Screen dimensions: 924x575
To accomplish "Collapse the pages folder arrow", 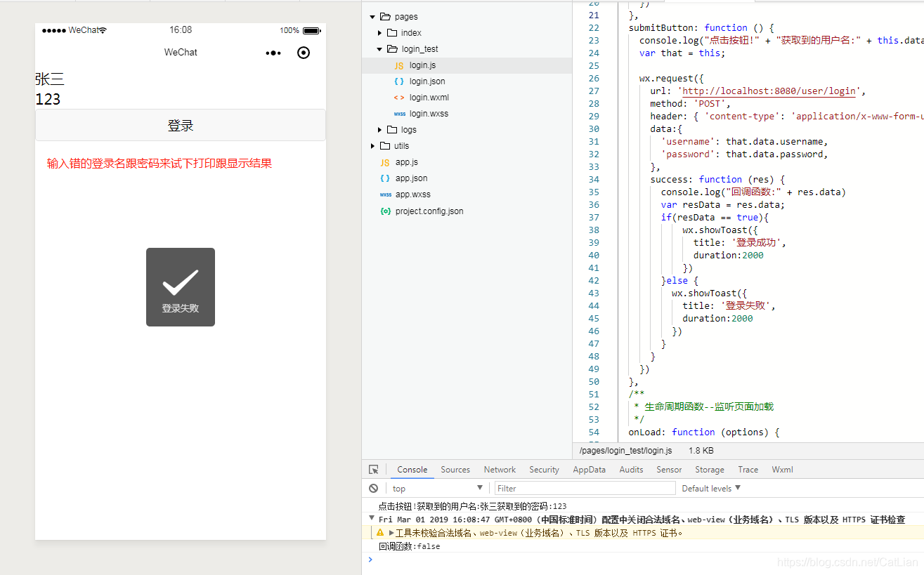I will 373,16.
